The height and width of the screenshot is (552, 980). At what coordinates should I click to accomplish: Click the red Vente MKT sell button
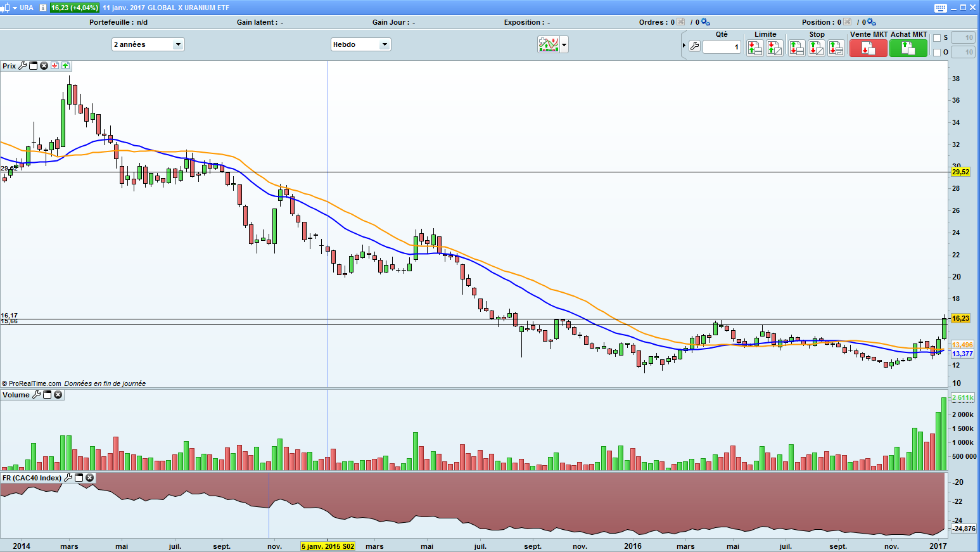(x=868, y=48)
